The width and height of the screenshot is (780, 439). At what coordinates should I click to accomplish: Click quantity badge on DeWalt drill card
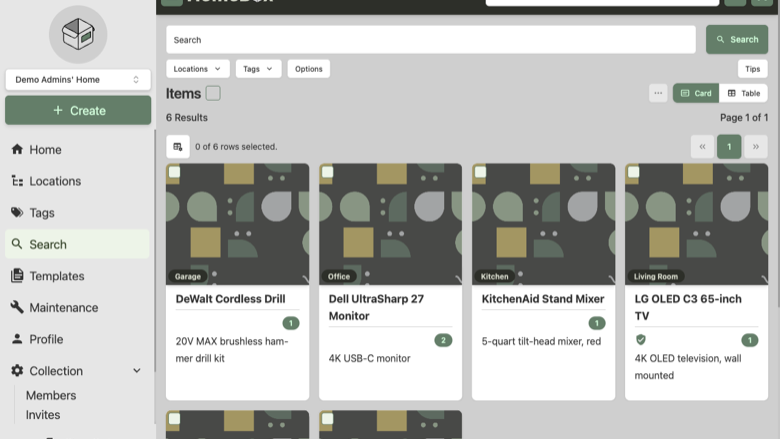click(x=291, y=323)
